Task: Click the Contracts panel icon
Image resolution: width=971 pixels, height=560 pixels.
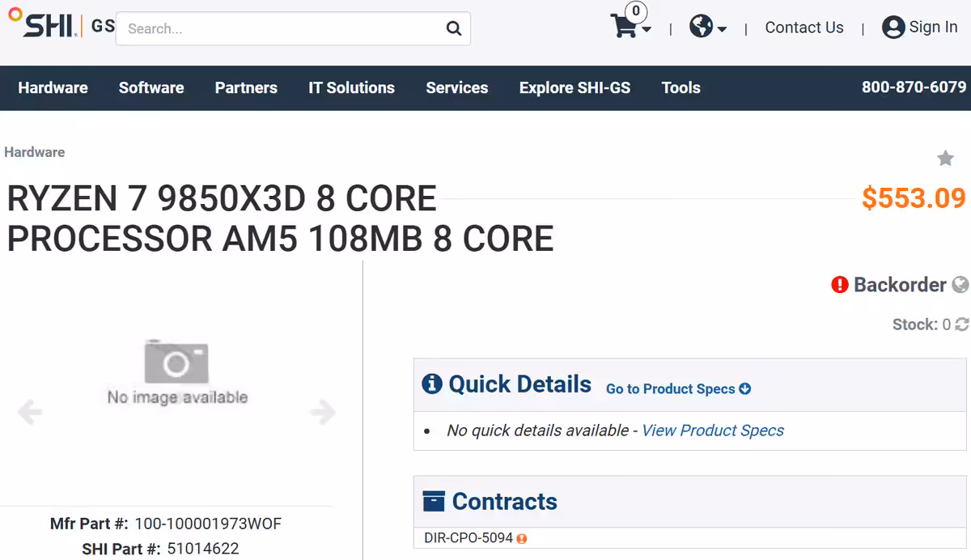Action: point(433,502)
